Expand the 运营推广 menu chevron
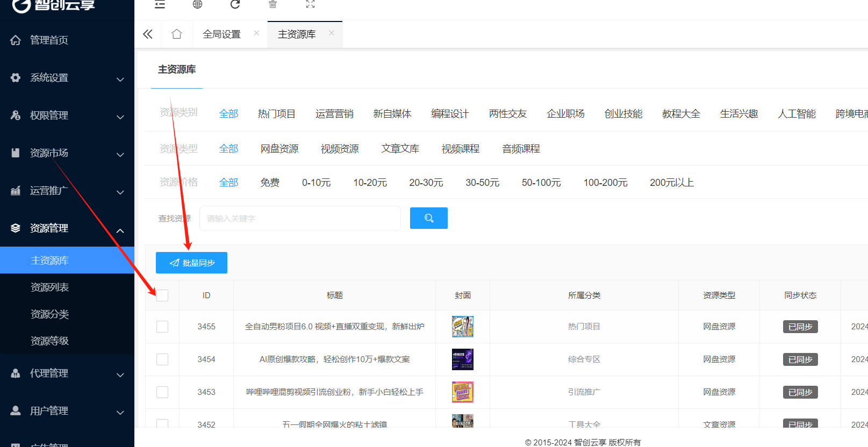 [x=120, y=192]
